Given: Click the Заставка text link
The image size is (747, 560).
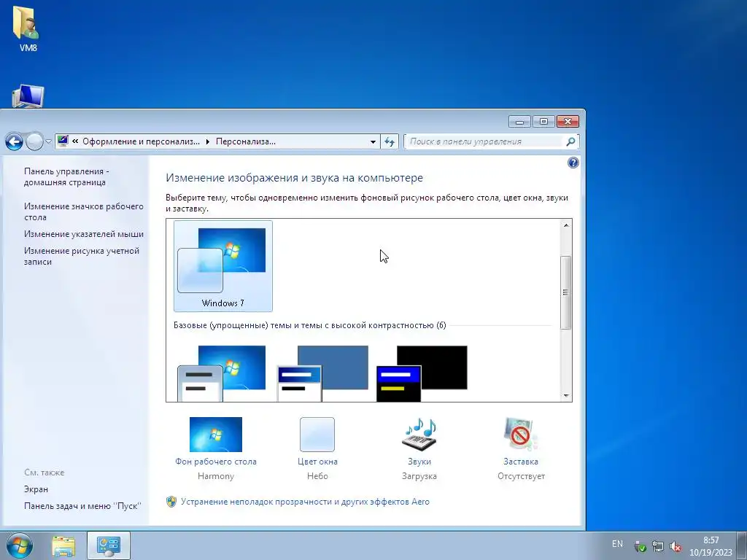Looking at the screenshot, I should click(521, 462).
